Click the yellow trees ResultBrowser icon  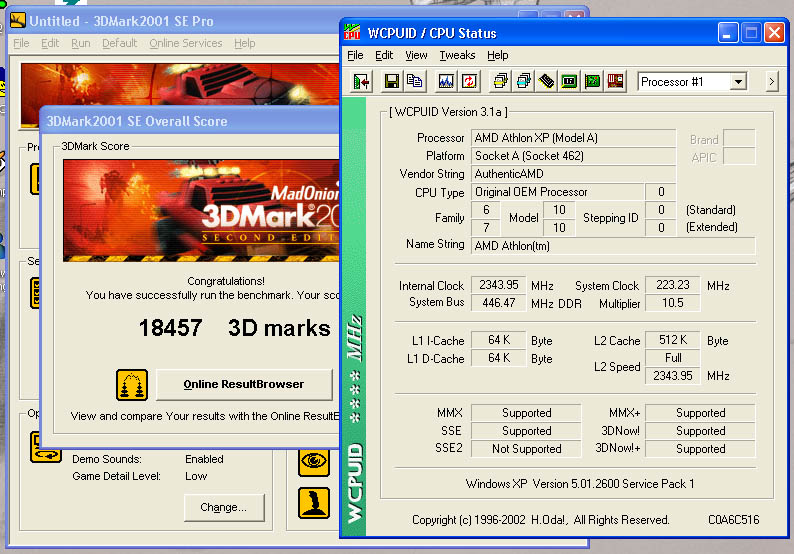(x=132, y=385)
